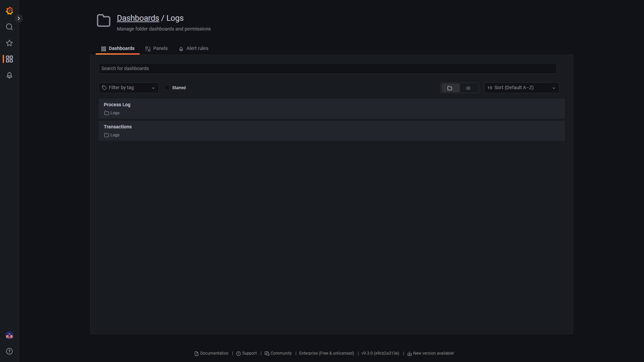The image size is (644, 362).
Task: Open the Help question mark icon
Action: tap(9, 351)
